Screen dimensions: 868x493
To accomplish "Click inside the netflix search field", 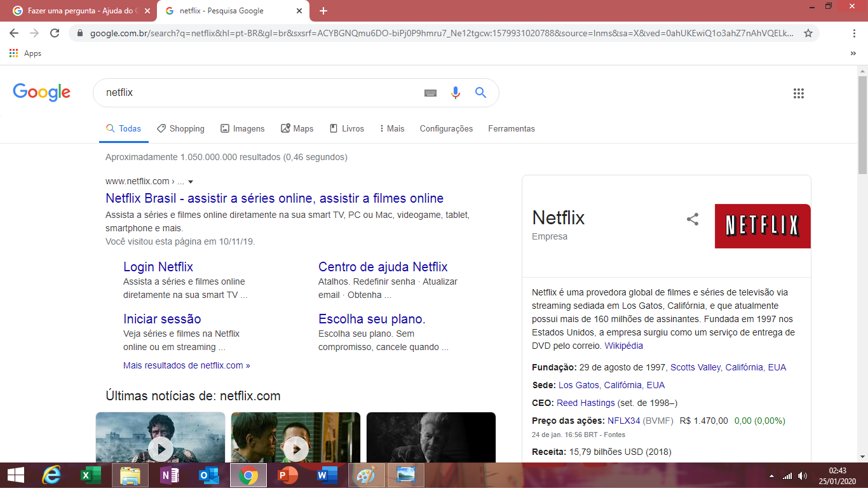I will 261,93.
